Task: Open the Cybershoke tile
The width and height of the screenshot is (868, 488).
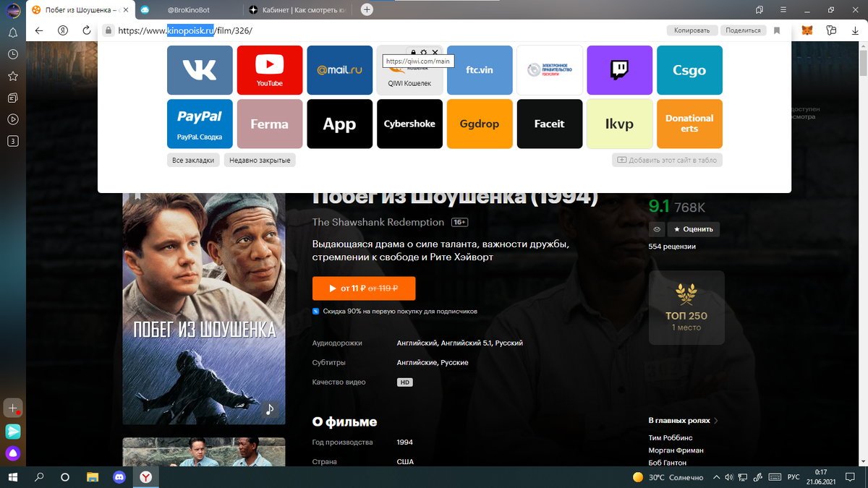Action: click(x=409, y=124)
